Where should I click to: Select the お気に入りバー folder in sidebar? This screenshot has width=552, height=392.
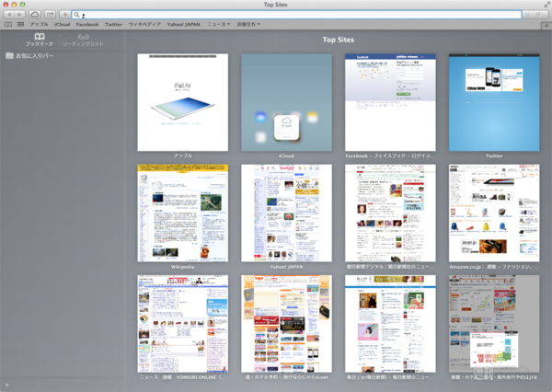[x=34, y=56]
